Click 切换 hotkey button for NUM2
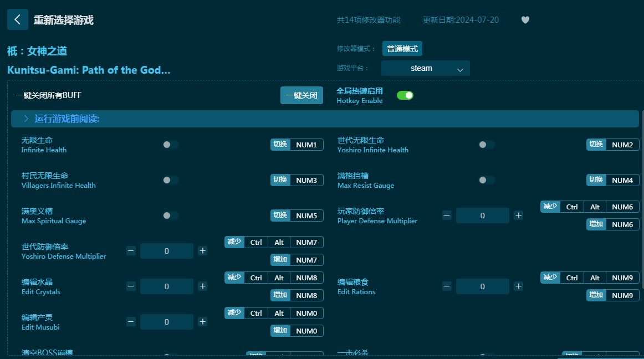 596,145
